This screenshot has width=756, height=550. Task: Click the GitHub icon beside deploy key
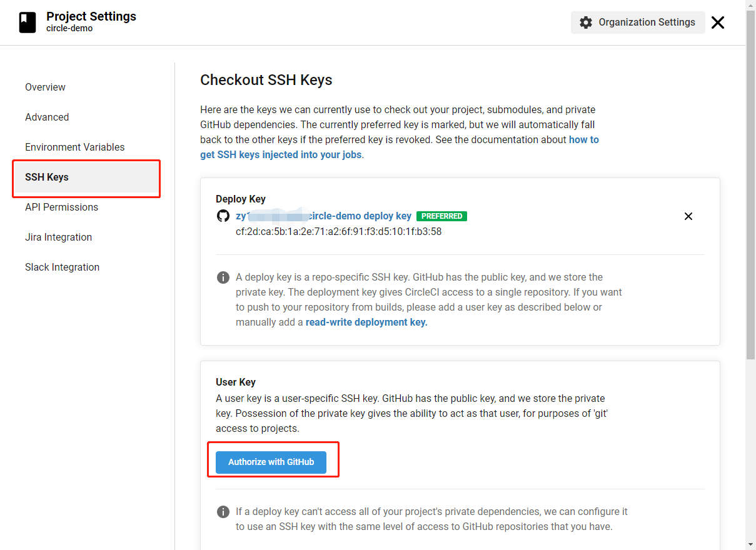pos(223,216)
